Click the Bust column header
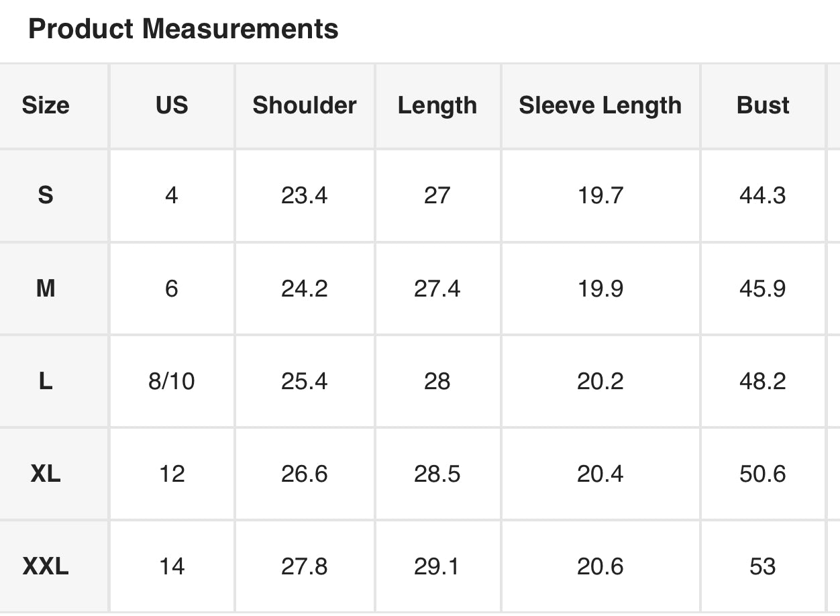This screenshot has width=840, height=616. coord(763,105)
